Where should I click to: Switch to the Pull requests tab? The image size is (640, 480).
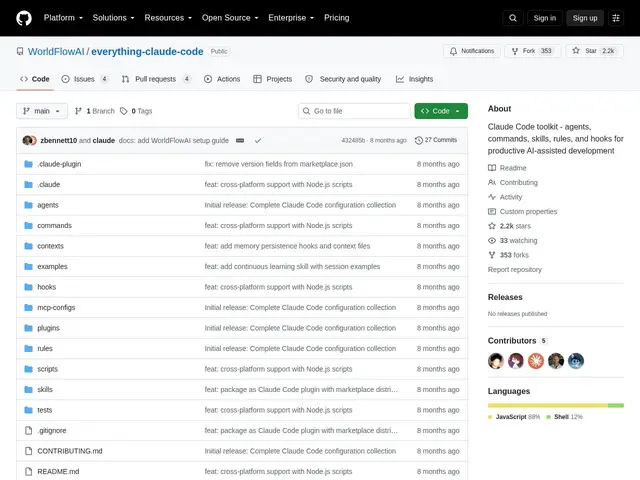click(x=156, y=79)
